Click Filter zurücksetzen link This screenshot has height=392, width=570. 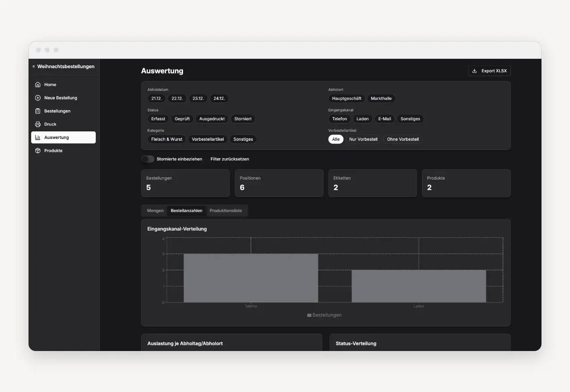click(230, 159)
